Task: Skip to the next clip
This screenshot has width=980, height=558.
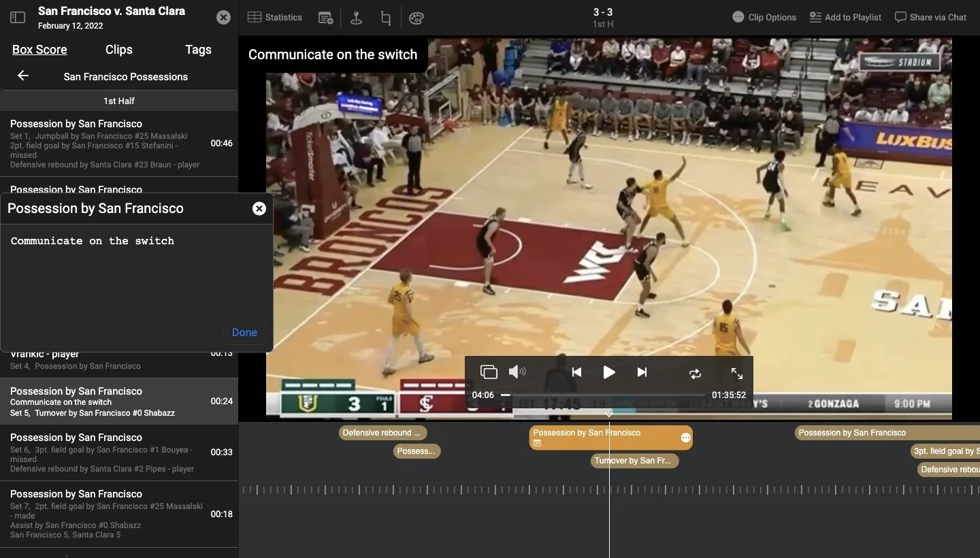Action: pos(642,372)
